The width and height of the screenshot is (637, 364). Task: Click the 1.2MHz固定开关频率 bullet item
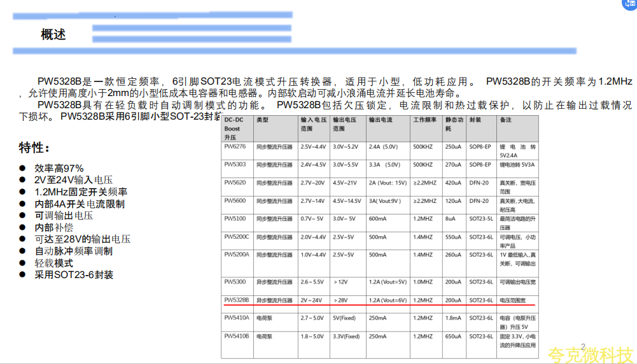(81, 192)
